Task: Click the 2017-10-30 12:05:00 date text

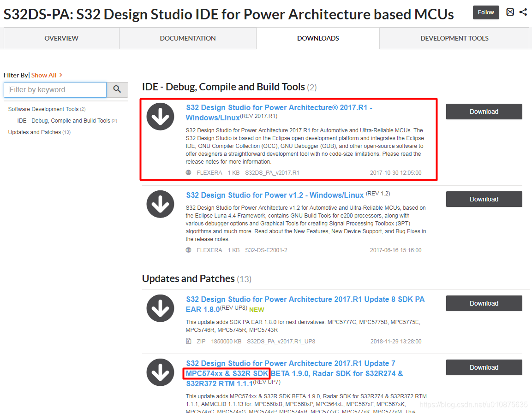Action: point(395,172)
